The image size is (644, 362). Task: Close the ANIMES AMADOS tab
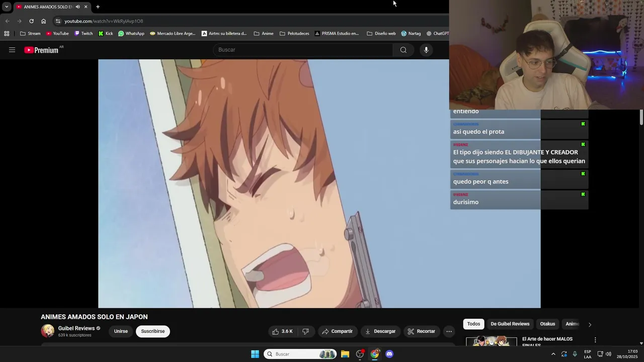click(86, 7)
